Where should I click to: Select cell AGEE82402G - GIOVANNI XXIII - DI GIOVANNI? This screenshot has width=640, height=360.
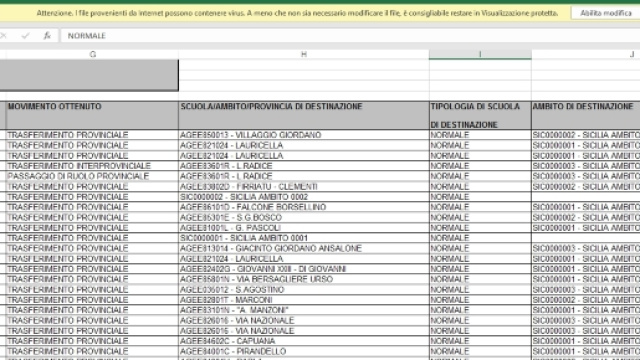tap(304, 269)
